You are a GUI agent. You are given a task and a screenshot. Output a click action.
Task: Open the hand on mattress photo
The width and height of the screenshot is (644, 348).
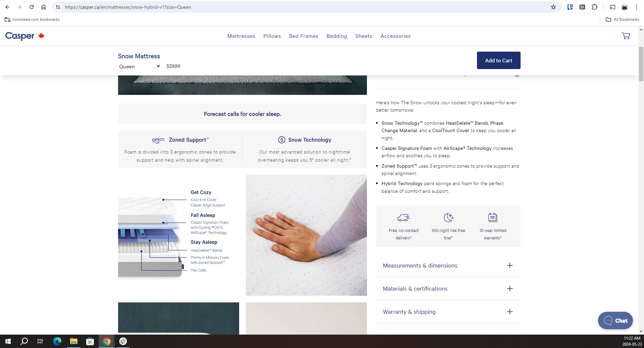[x=306, y=235]
